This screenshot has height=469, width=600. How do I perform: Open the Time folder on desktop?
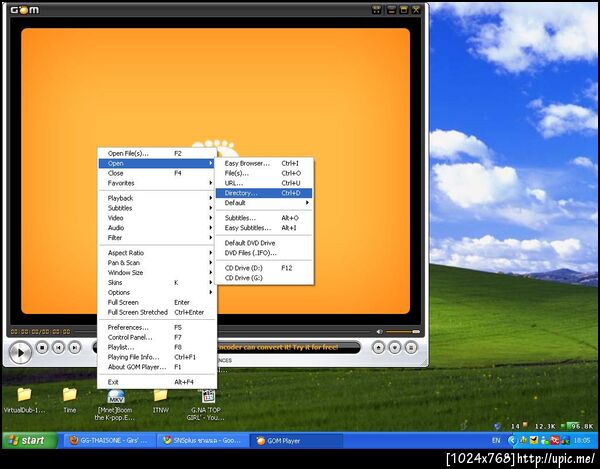click(70, 401)
